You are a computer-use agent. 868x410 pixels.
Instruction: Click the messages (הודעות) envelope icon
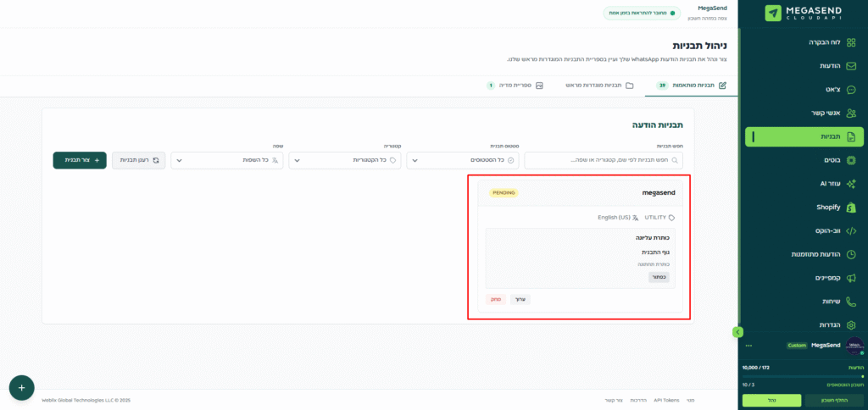coord(851,66)
